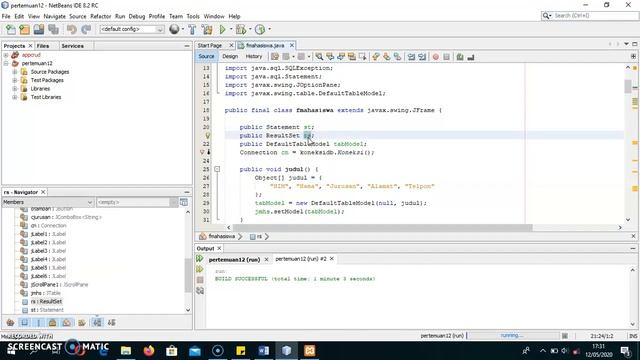Open the File menu
Screen dimensions: 640x360
6,16
